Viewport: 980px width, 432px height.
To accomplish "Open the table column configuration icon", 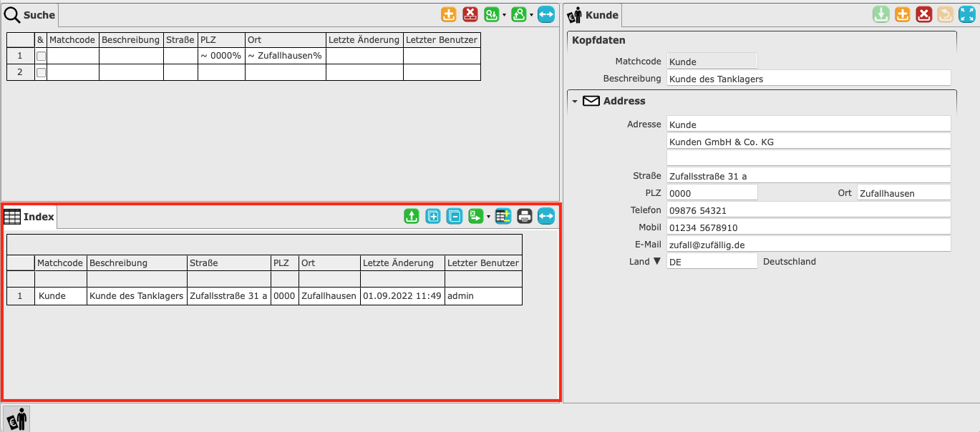I will (x=503, y=216).
